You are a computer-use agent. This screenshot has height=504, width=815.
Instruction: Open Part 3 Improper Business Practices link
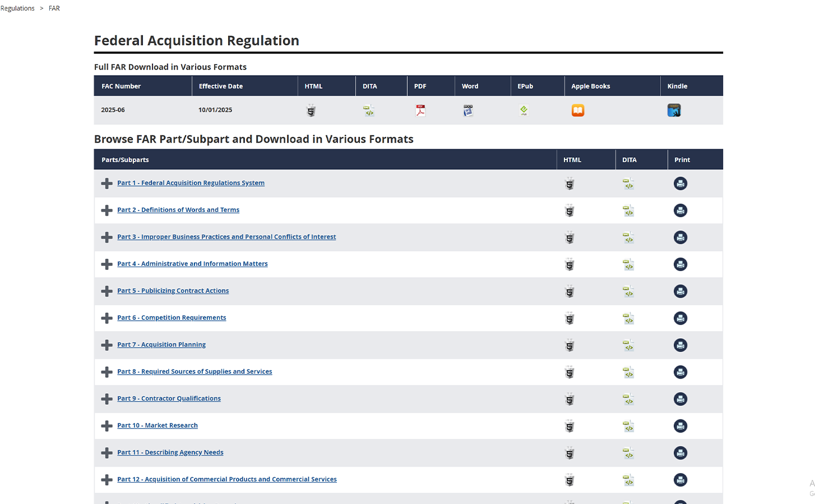click(x=226, y=237)
